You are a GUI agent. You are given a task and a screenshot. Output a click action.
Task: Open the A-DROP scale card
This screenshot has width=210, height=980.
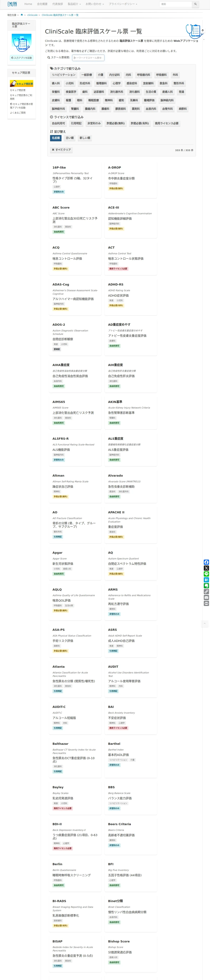(131, 180)
